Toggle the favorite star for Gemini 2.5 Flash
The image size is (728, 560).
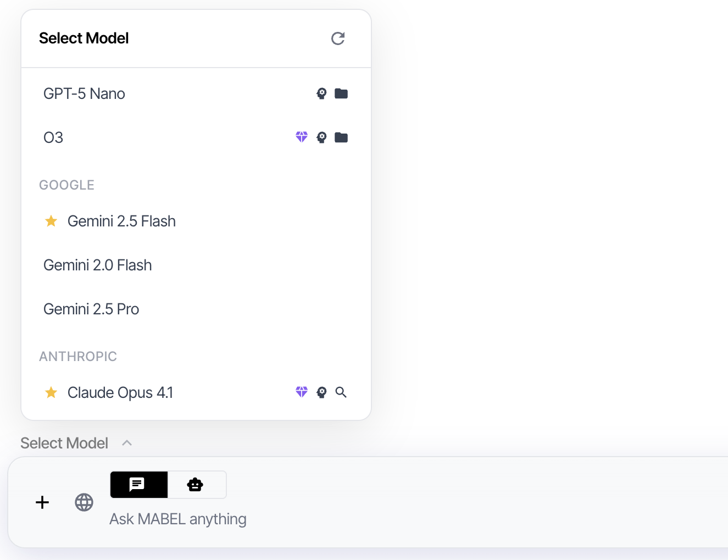pos(51,221)
